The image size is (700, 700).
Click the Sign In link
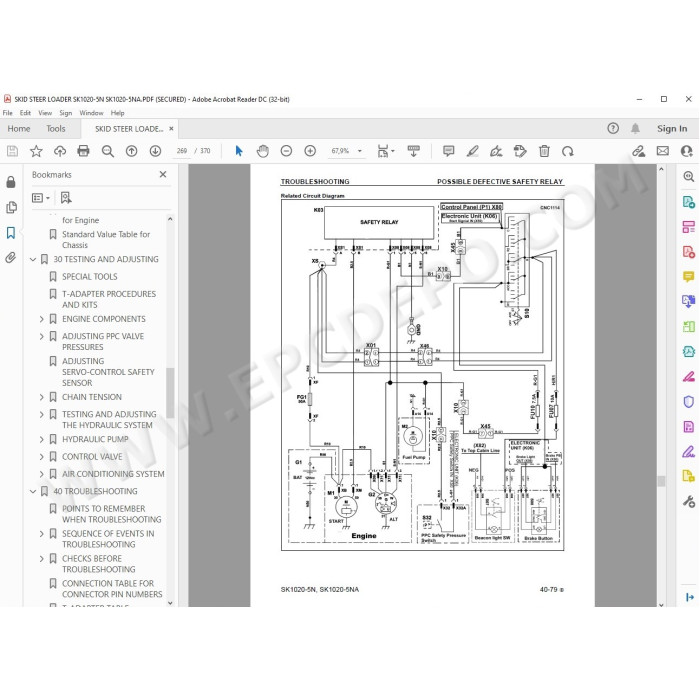(x=672, y=129)
